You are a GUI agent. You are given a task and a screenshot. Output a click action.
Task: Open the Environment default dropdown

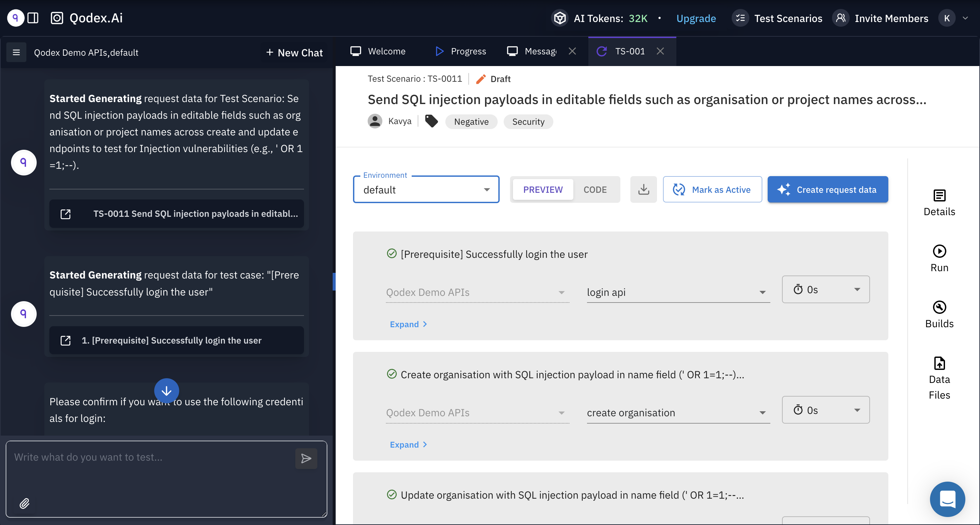point(426,189)
